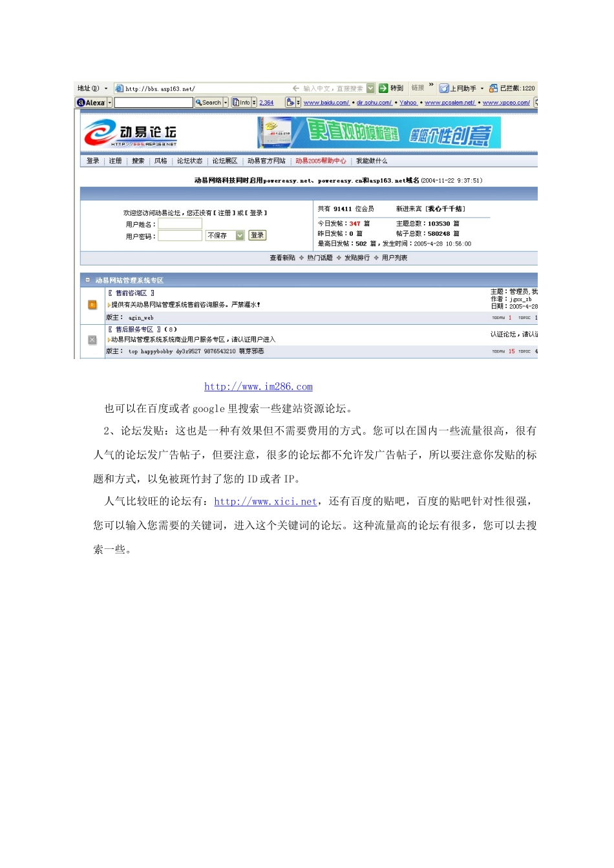The width and height of the screenshot is (614, 868).
Task: Click the 注册 link in welcome text
Action: [x=224, y=212]
